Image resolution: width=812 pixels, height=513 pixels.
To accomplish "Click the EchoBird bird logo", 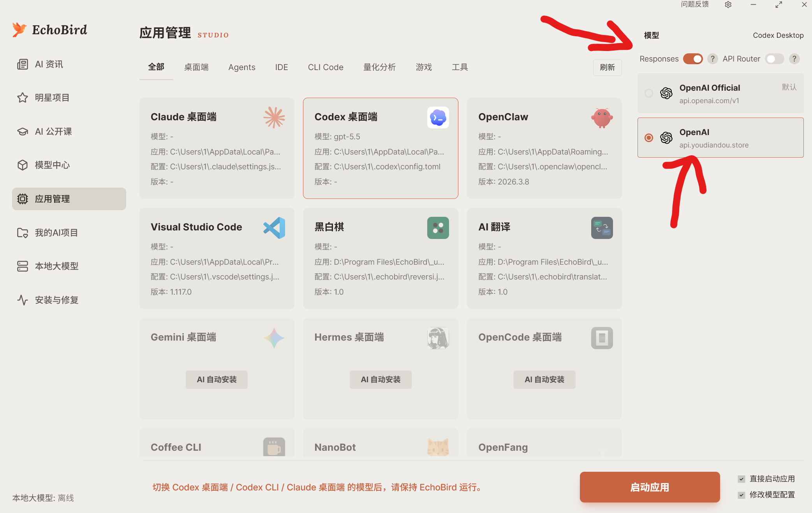I will click(x=19, y=30).
